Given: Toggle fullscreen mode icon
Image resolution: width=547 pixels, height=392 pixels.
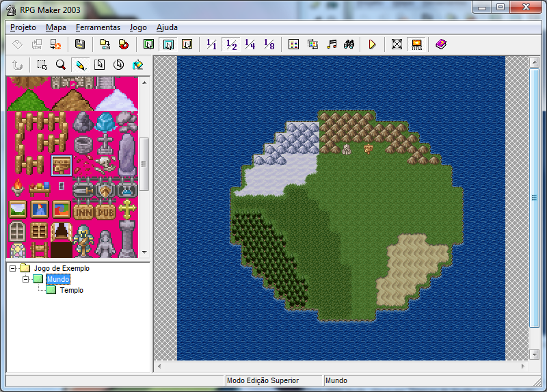Looking at the screenshot, I should (397, 44).
